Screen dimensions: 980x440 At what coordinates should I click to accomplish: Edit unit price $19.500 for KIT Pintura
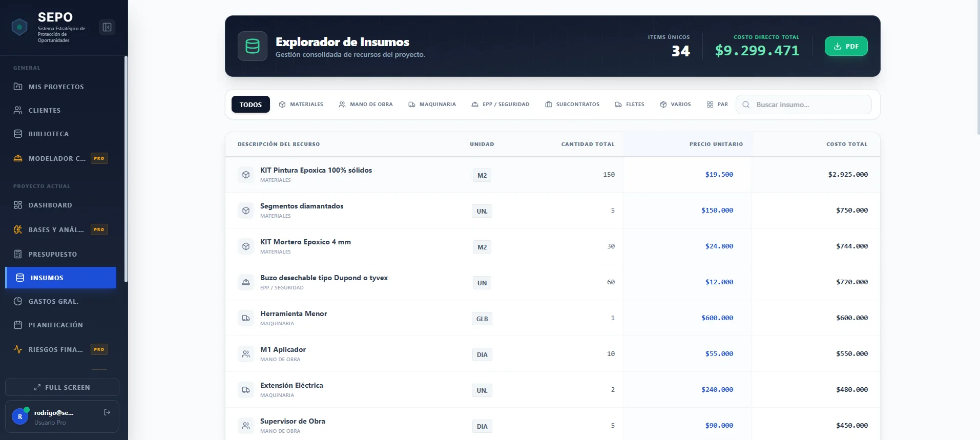tap(719, 175)
